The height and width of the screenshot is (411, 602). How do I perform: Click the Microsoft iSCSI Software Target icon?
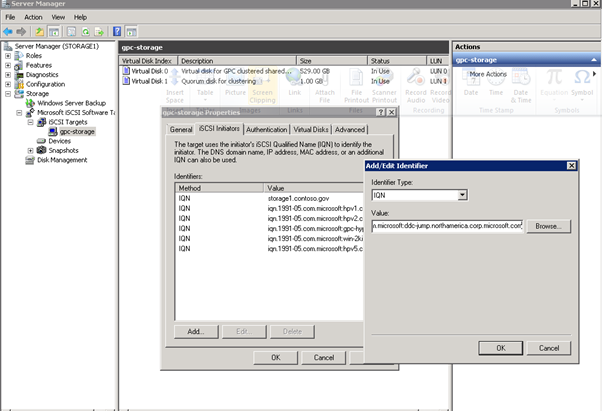30,112
